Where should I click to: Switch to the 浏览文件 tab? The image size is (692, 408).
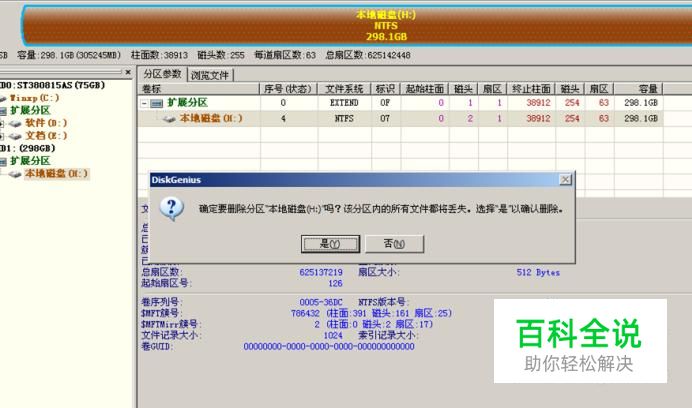(x=210, y=76)
